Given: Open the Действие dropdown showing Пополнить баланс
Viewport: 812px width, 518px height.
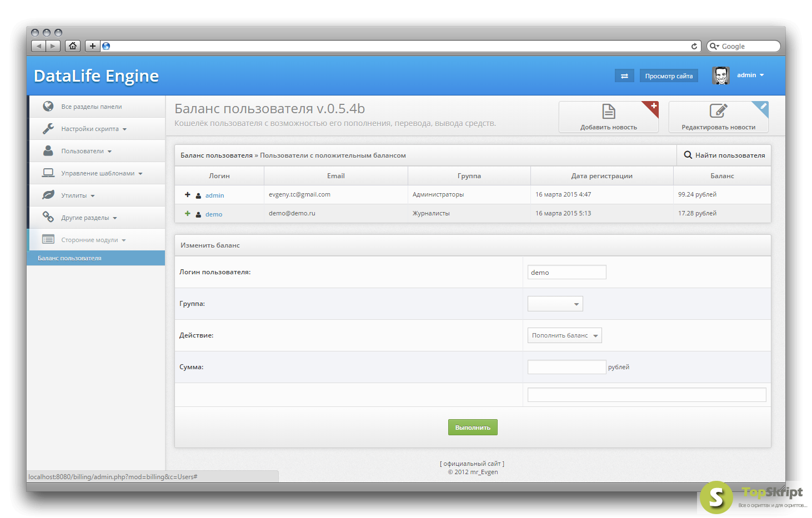Looking at the screenshot, I should 565,335.
